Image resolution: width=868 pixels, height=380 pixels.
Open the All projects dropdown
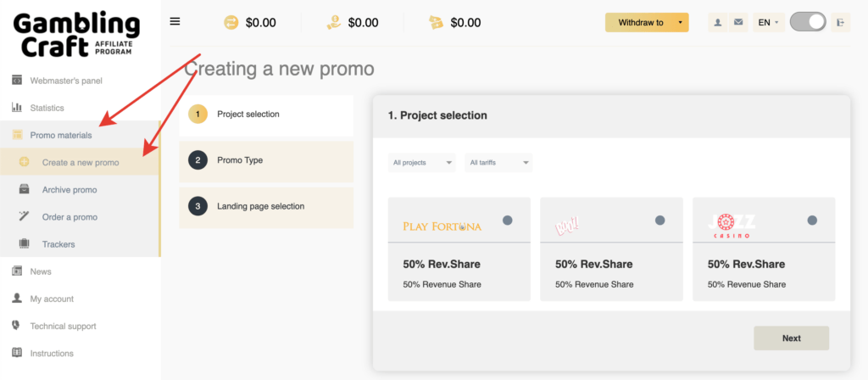pyautogui.click(x=422, y=162)
